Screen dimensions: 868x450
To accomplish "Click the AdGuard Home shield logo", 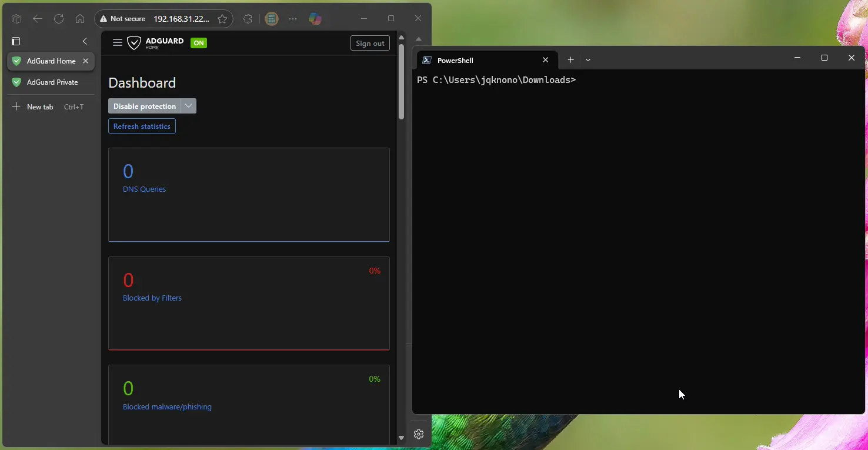I will pos(135,43).
